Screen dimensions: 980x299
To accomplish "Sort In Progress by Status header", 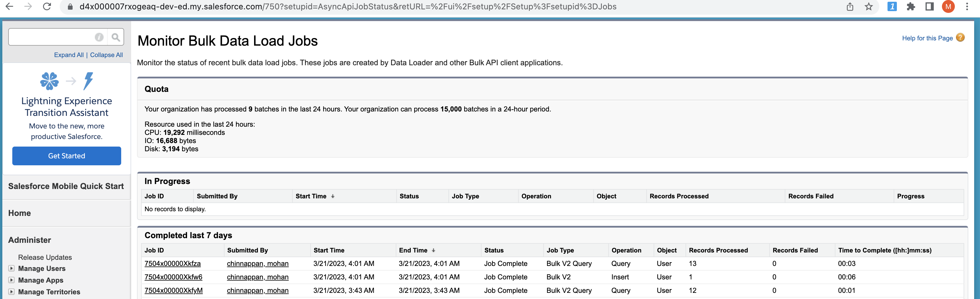I will pyautogui.click(x=409, y=196).
